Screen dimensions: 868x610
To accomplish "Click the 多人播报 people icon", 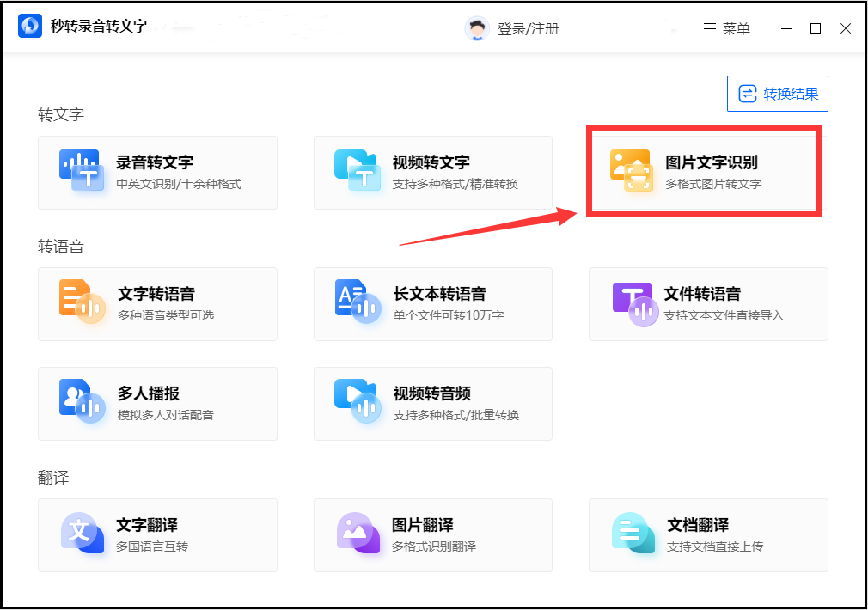I will click(82, 401).
